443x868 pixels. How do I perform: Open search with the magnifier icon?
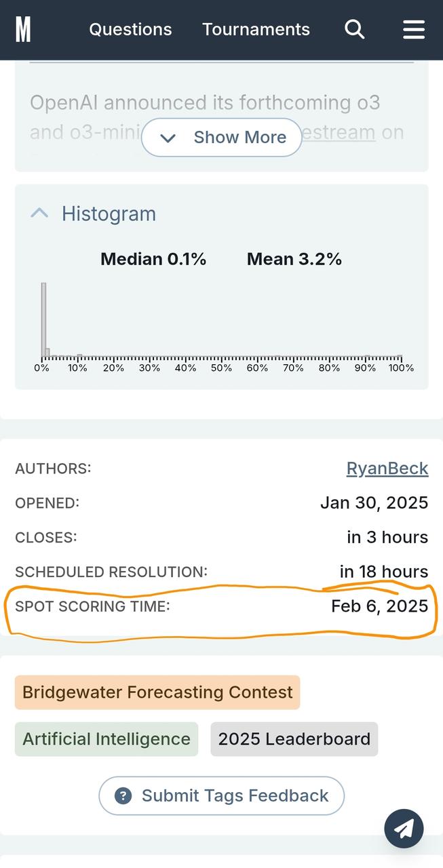pyautogui.click(x=354, y=29)
